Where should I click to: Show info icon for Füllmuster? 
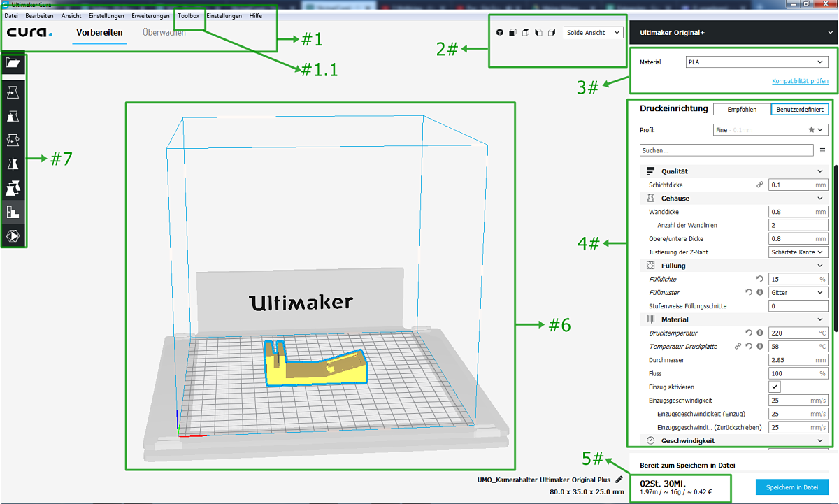click(760, 292)
